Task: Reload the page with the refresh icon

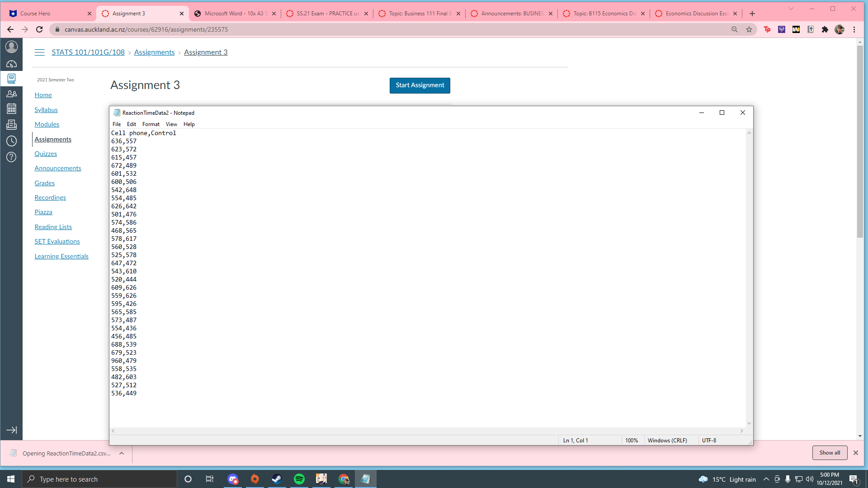Action: pos(39,29)
